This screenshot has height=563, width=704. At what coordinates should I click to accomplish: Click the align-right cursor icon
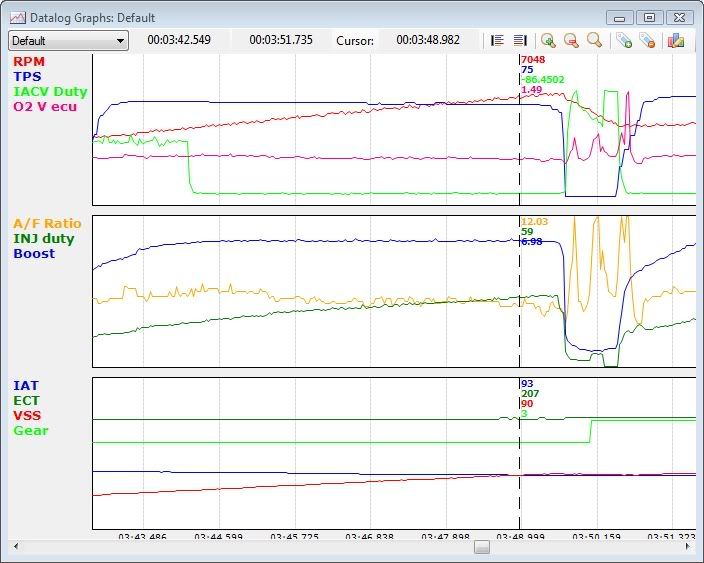tap(520, 41)
